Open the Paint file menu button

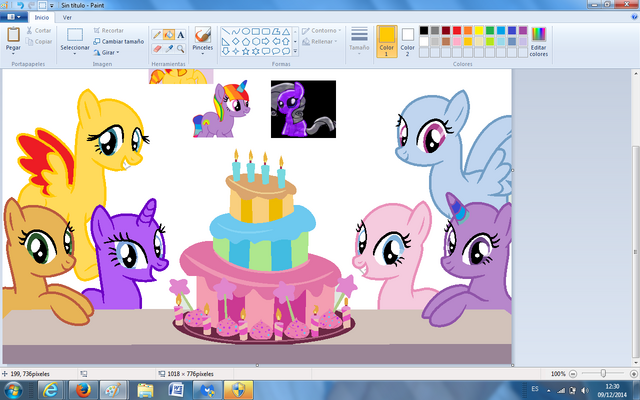coord(14,17)
